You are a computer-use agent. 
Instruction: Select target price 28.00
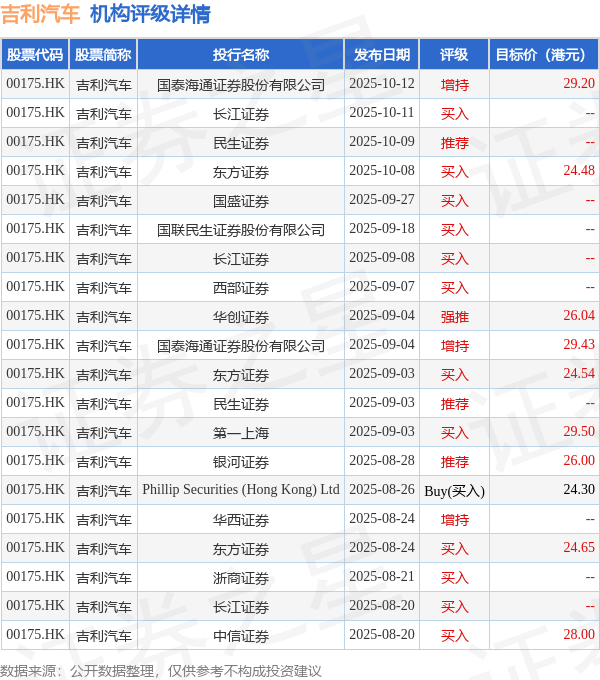pyautogui.click(x=579, y=635)
